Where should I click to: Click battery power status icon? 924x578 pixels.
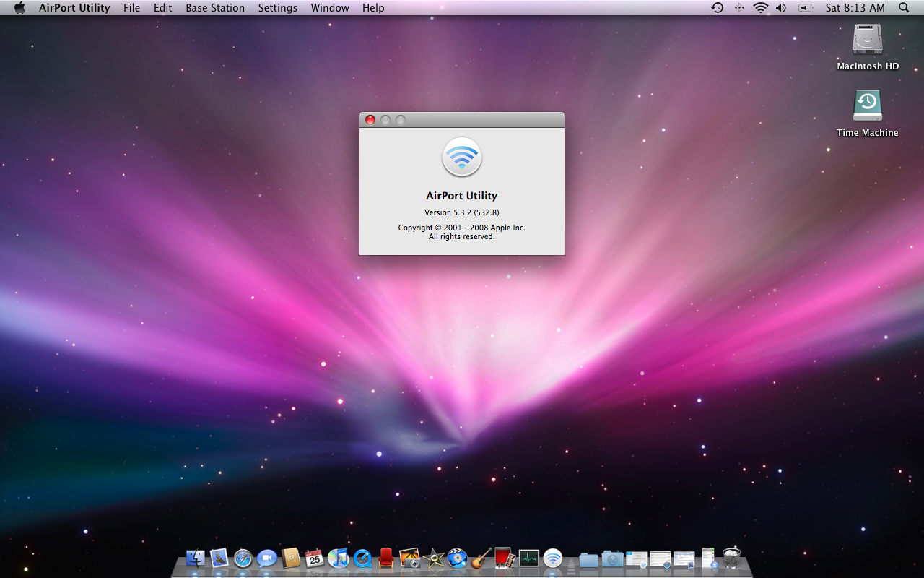coord(805,8)
